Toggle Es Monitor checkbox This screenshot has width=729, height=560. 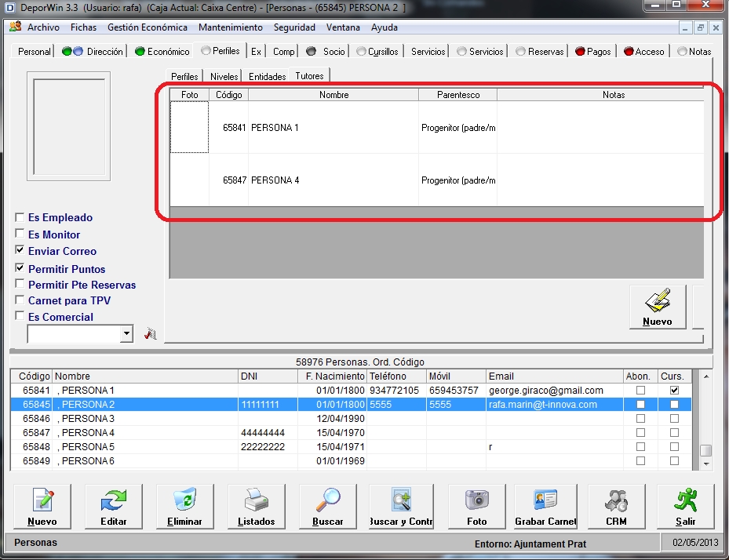click(x=20, y=233)
